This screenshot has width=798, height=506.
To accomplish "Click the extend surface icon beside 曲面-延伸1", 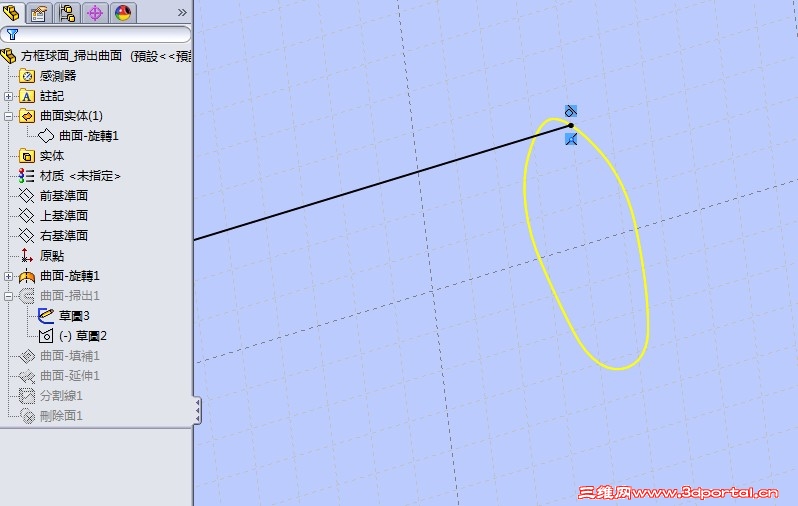I will click(x=26, y=376).
